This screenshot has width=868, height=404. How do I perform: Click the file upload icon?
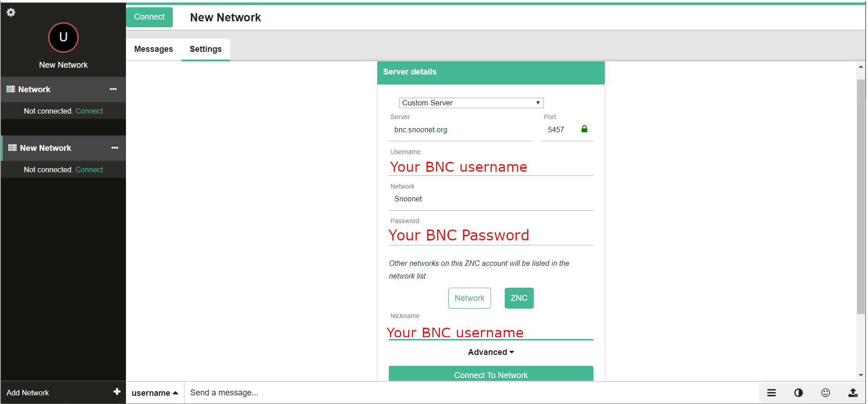pyautogui.click(x=853, y=393)
